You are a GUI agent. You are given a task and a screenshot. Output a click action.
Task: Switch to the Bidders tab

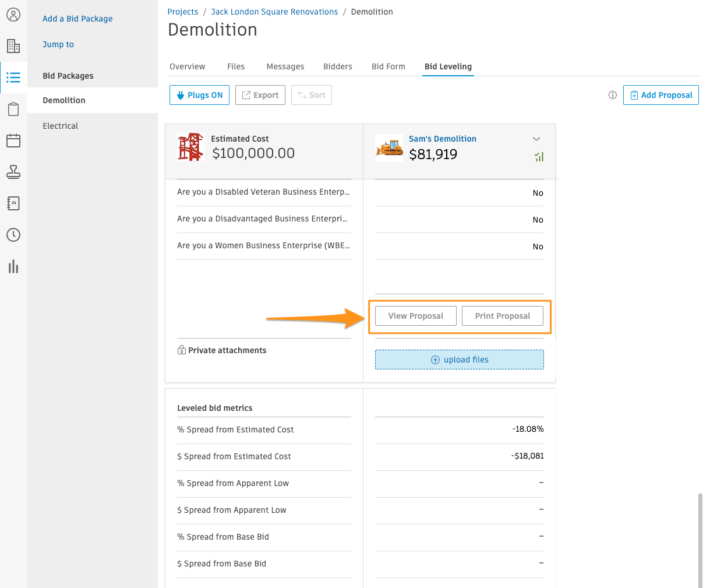tap(337, 66)
